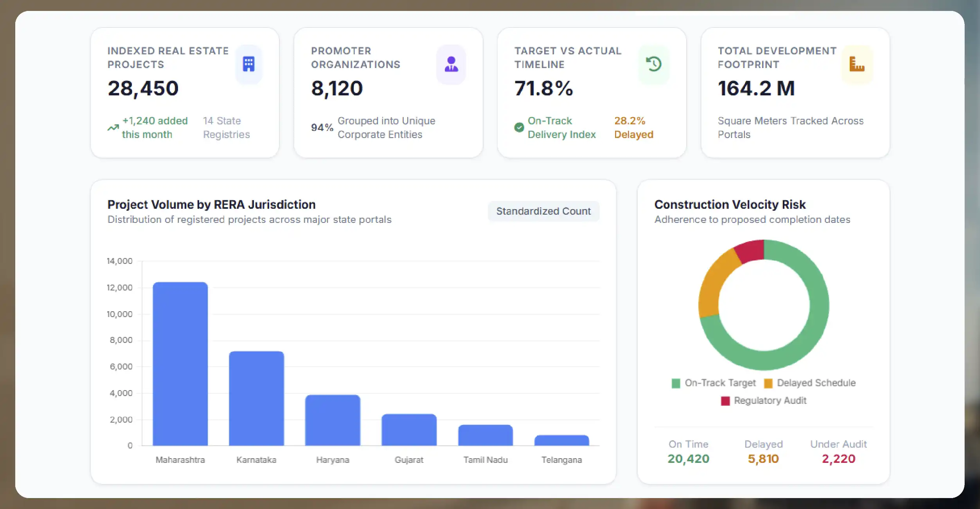Click the Haryana bar in the chart
Screen dimensions: 980x509
[333, 420]
